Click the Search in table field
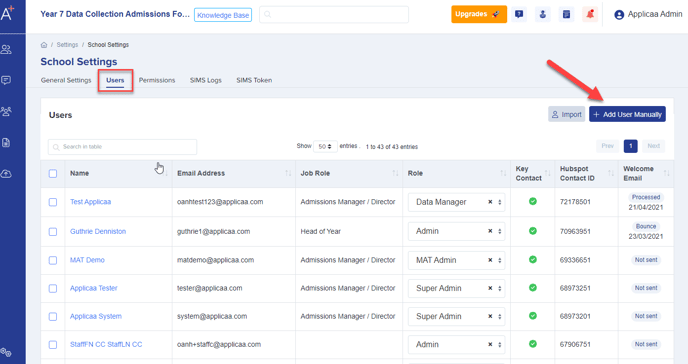Viewport: 688px width, 364px height. coord(122,147)
